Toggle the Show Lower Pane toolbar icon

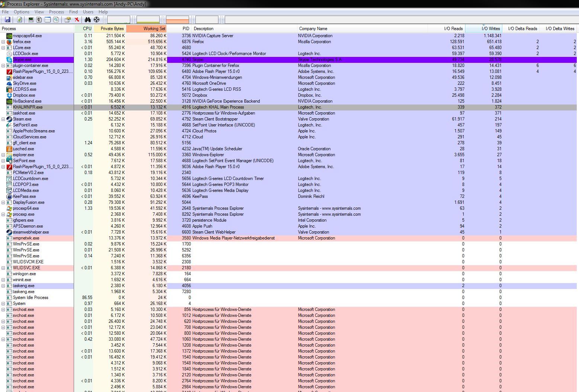pyautogui.click(x=48, y=20)
